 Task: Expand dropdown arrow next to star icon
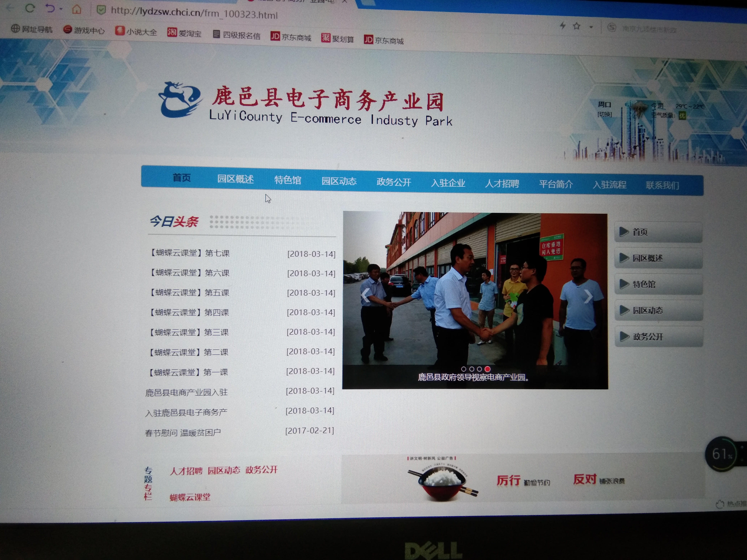click(591, 27)
